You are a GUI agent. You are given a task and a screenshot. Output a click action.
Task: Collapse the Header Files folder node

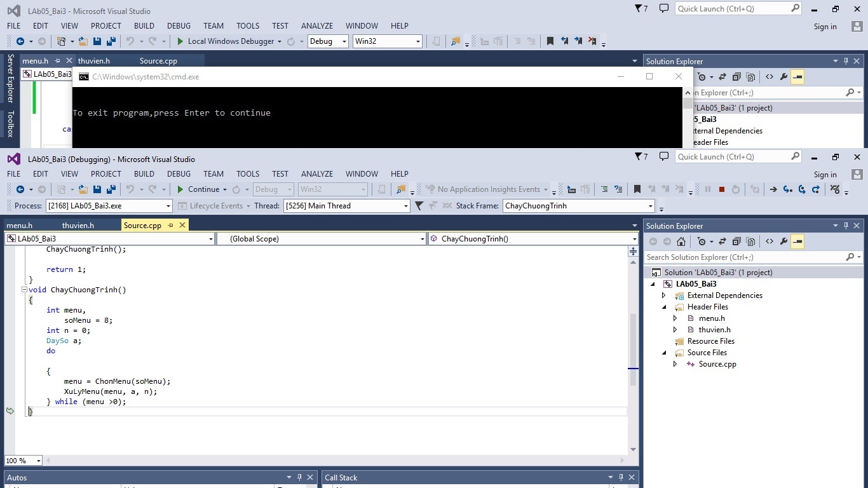[664, 307]
